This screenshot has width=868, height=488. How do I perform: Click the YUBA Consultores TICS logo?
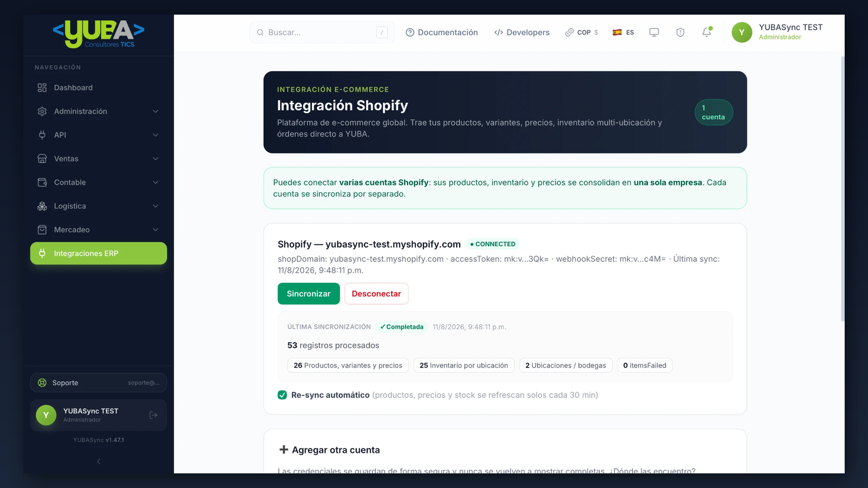[99, 34]
